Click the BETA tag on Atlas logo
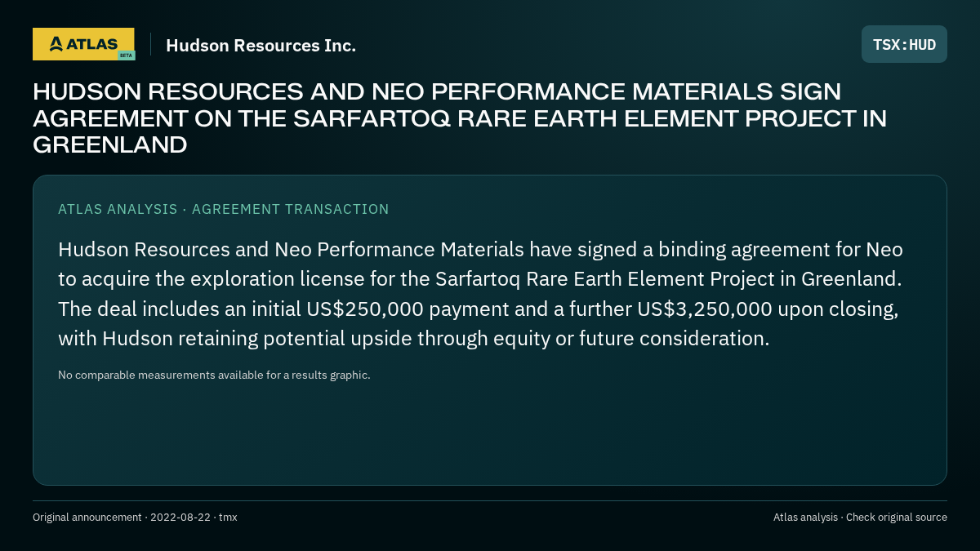This screenshot has width=980, height=551. pos(126,56)
